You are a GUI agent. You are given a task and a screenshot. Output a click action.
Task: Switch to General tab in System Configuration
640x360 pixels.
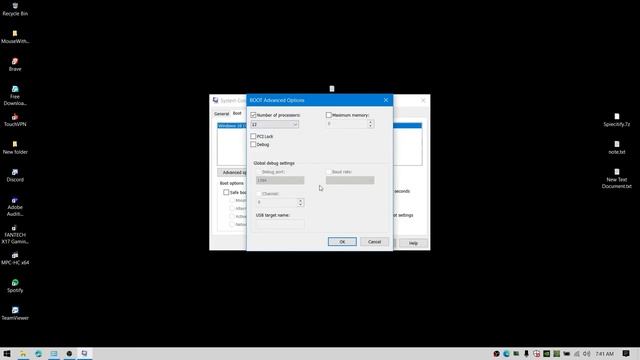[x=221, y=113]
